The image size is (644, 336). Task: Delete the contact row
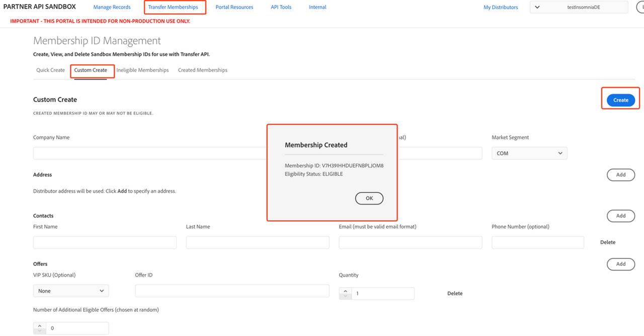tap(607, 242)
